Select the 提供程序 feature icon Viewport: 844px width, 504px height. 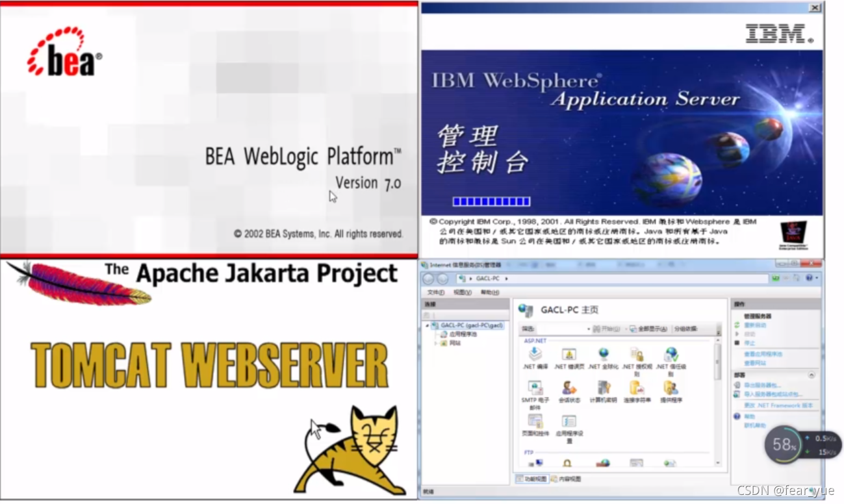(671, 388)
